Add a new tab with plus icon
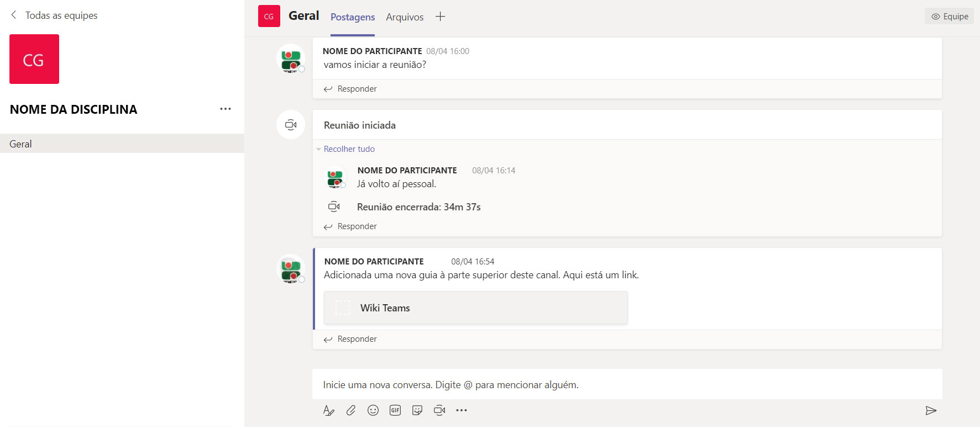 [440, 17]
